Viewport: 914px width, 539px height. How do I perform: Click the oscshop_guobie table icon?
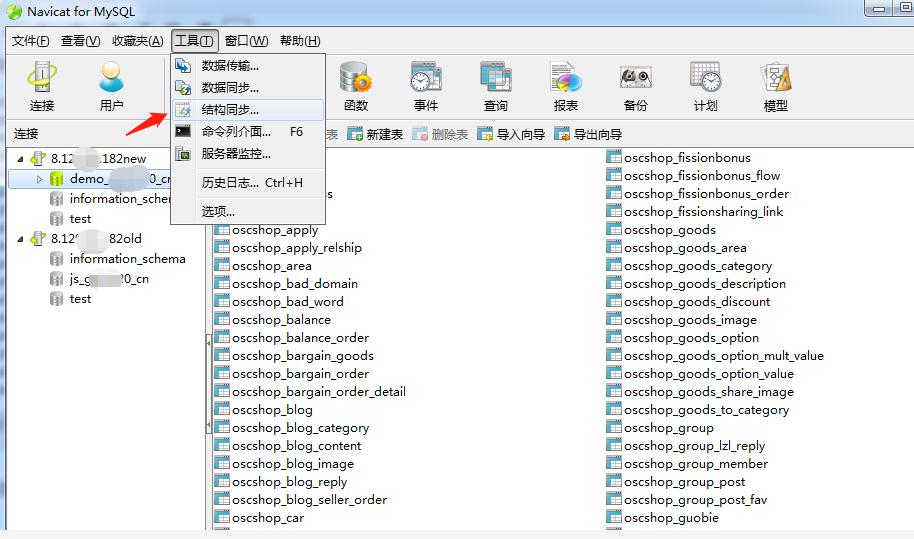[614, 518]
